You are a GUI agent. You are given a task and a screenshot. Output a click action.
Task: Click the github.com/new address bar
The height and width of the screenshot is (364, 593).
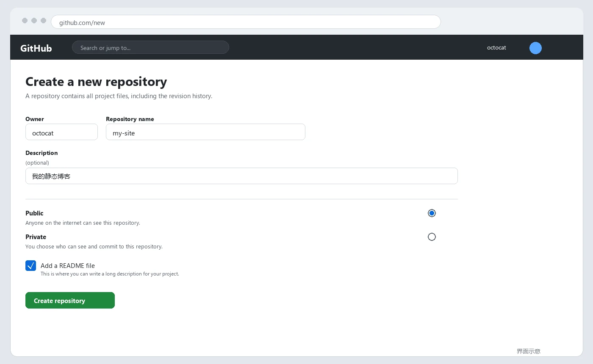(x=246, y=22)
